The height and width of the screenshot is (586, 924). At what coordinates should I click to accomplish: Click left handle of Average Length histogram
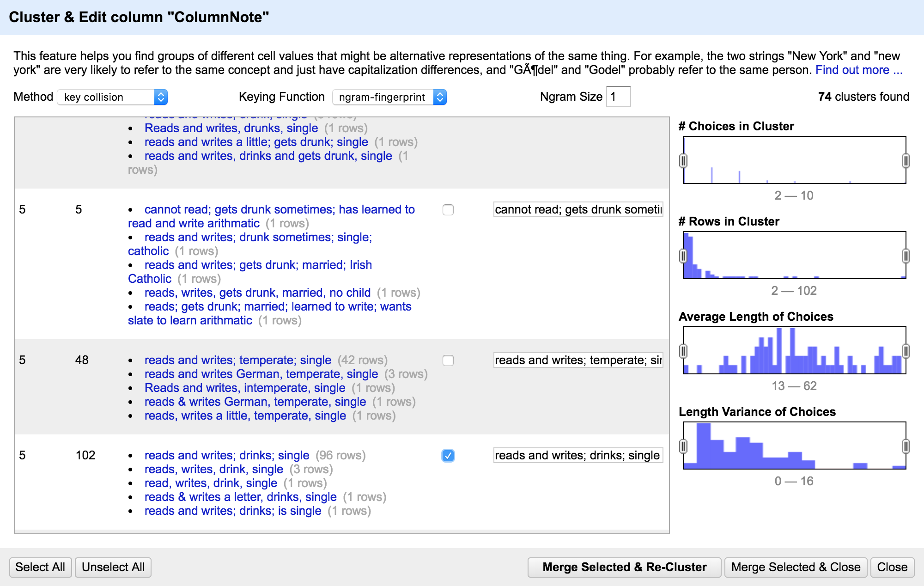(683, 351)
